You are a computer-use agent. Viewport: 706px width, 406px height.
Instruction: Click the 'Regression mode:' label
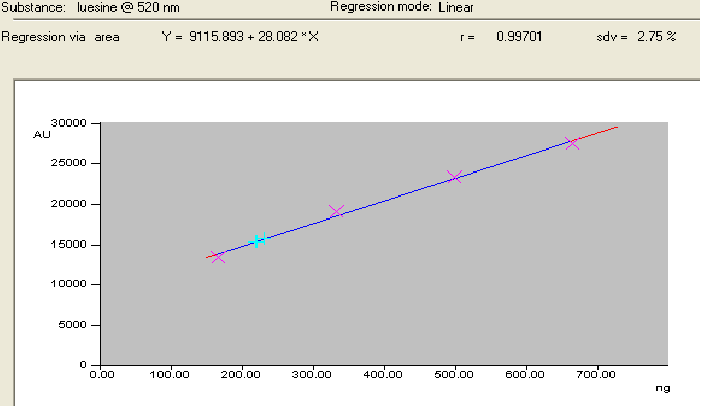[381, 7]
